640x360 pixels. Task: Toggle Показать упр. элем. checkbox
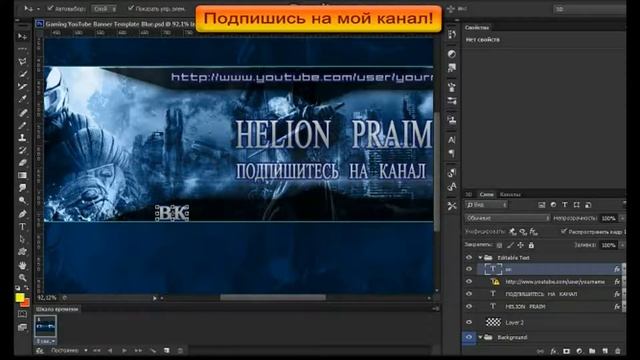tap(131, 8)
